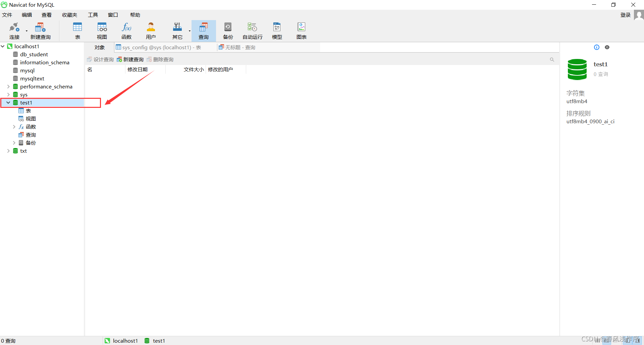Open the 文件 menu

pyautogui.click(x=7, y=15)
